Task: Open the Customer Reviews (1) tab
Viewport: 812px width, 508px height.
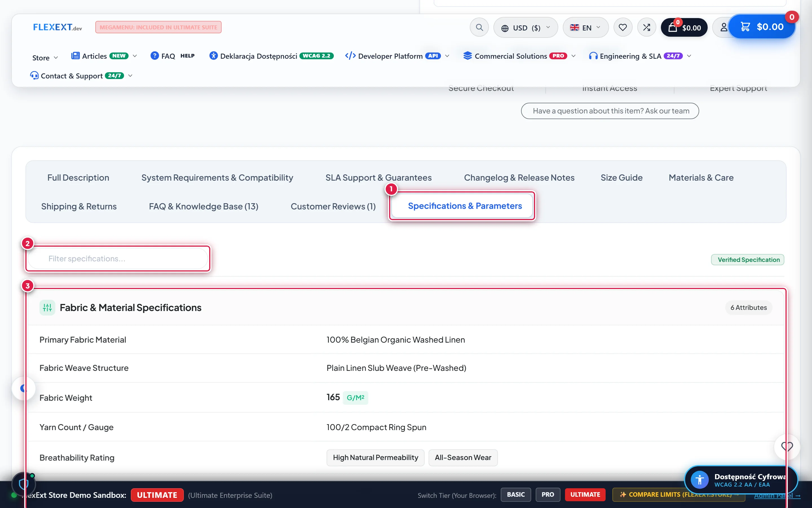Action: tap(333, 207)
